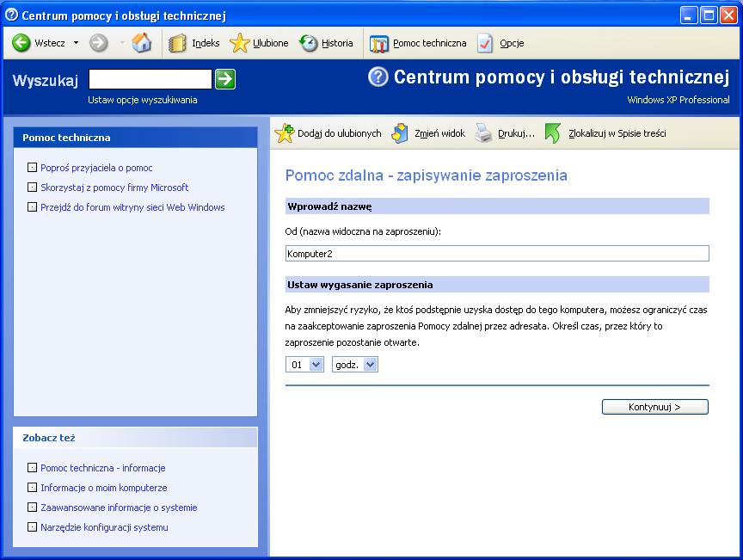
Task: Select Pomoc techniczna in the toolbar
Action: 430,43
